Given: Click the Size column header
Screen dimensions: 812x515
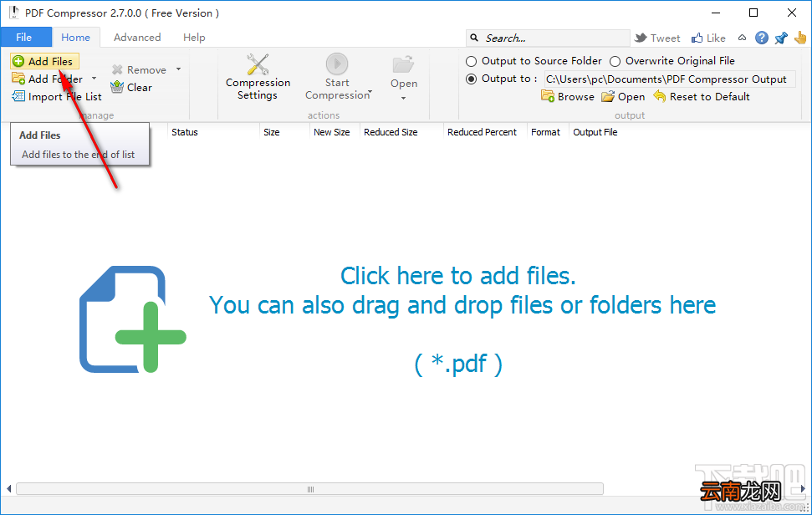Looking at the screenshot, I should tap(283, 132).
